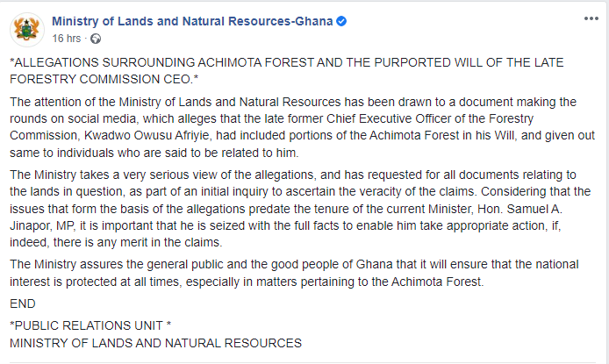Open the post via the 16 hrs timestamp

pos(67,39)
